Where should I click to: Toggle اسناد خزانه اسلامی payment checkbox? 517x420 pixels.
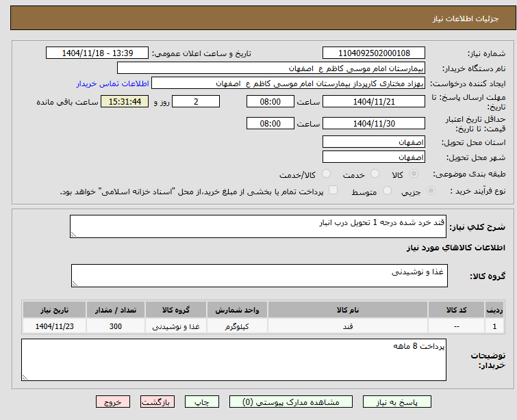333,190
